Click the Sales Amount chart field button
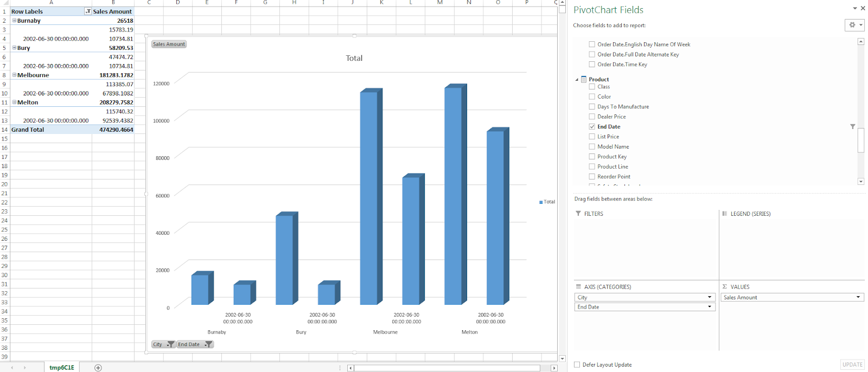 pos(169,44)
